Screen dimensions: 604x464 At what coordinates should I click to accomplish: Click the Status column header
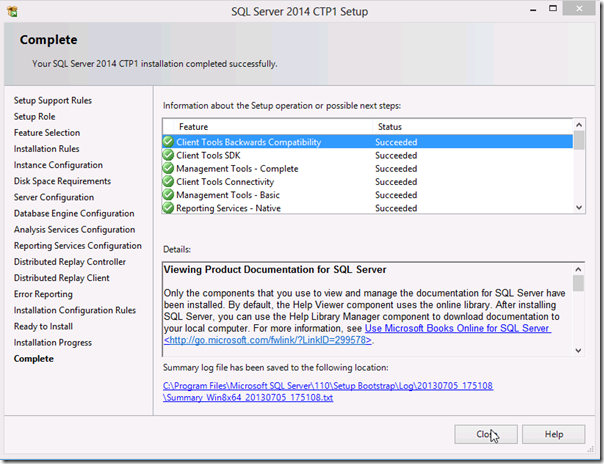[390, 127]
